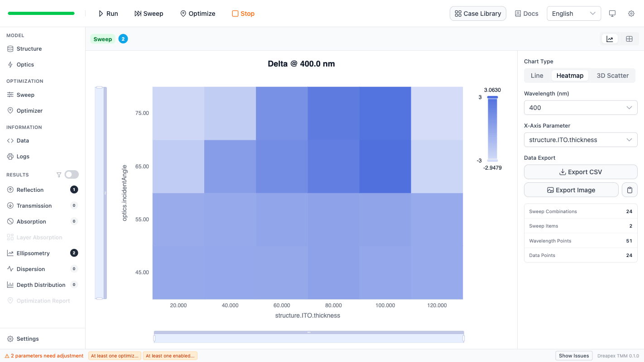Click the monitor display icon

coord(612,14)
